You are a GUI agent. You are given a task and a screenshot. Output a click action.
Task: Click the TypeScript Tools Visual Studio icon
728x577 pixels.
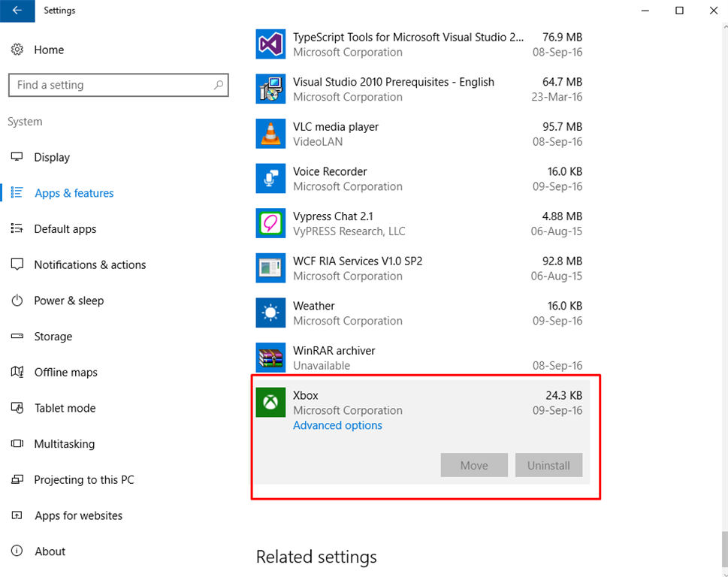pos(270,44)
